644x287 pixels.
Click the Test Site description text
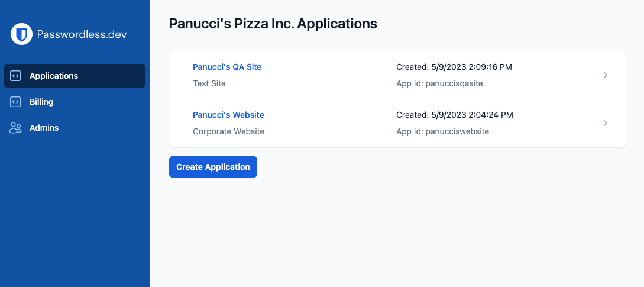coord(209,83)
